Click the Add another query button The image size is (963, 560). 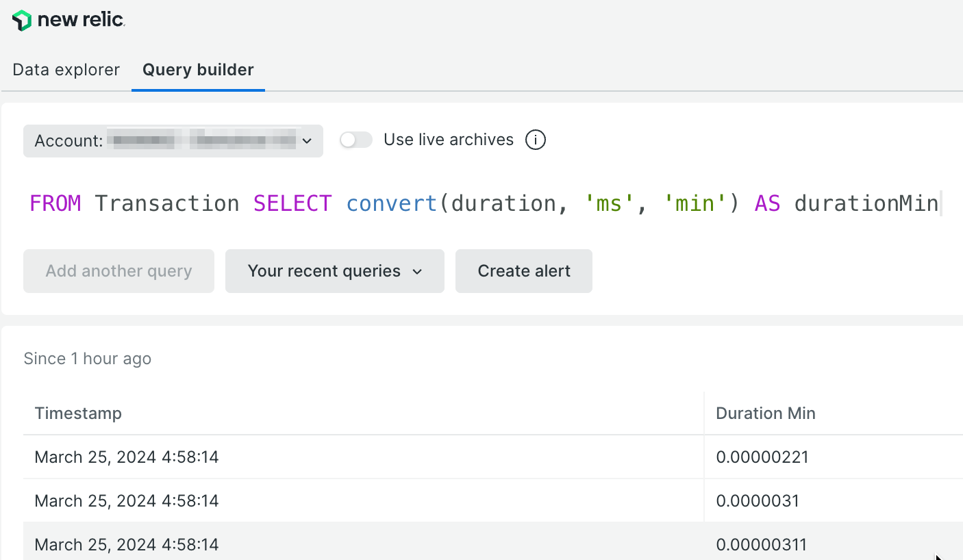tap(118, 271)
